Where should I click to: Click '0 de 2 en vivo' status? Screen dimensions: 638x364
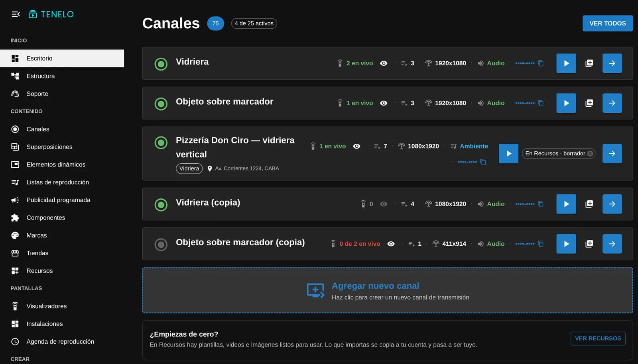tap(360, 244)
